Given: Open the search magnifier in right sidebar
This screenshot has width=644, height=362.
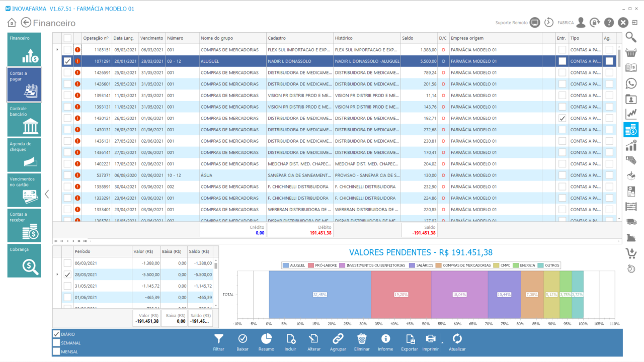Looking at the screenshot, I should [x=631, y=37].
